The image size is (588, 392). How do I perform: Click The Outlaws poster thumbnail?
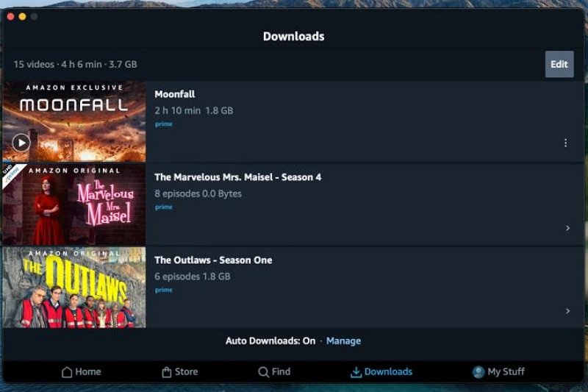click(x=74, y=288)
